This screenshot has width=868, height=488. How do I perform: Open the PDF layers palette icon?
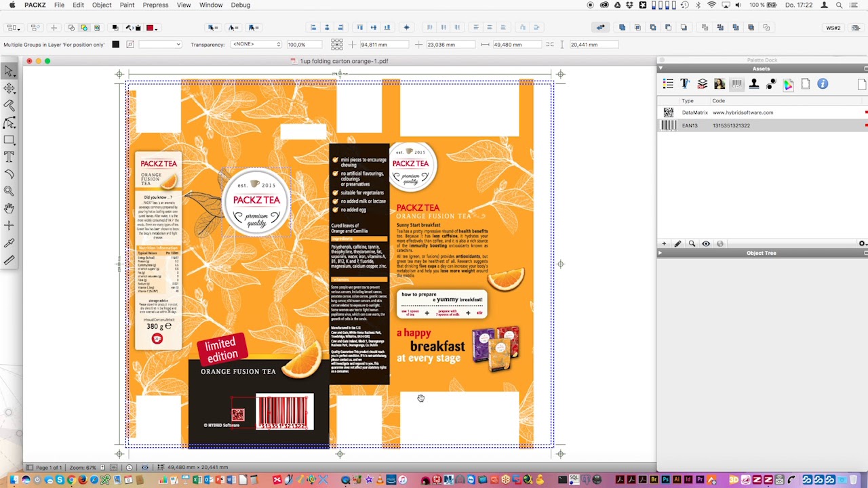tap(703, 84)
